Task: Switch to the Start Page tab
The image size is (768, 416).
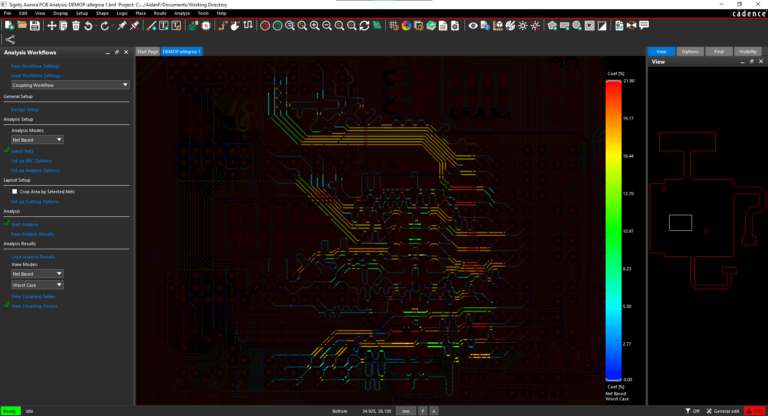Action: click(x=147, y=50)
